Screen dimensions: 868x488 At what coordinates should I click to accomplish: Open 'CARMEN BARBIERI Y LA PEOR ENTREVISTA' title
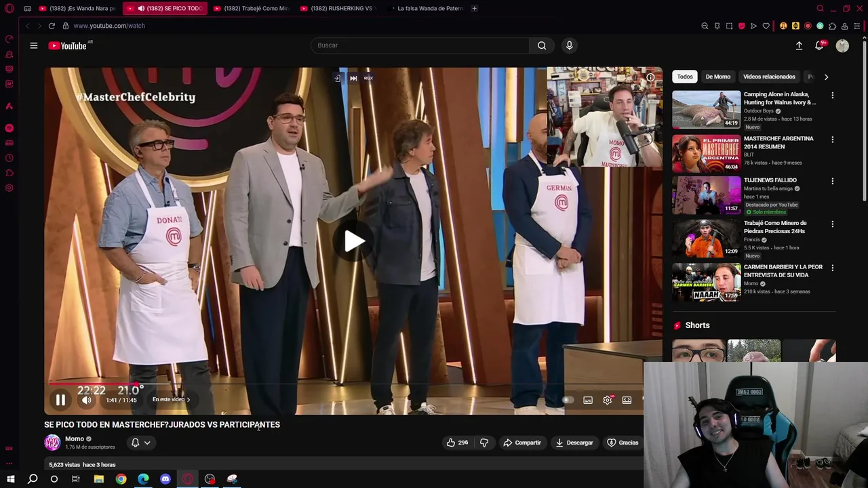click(783, 271)
